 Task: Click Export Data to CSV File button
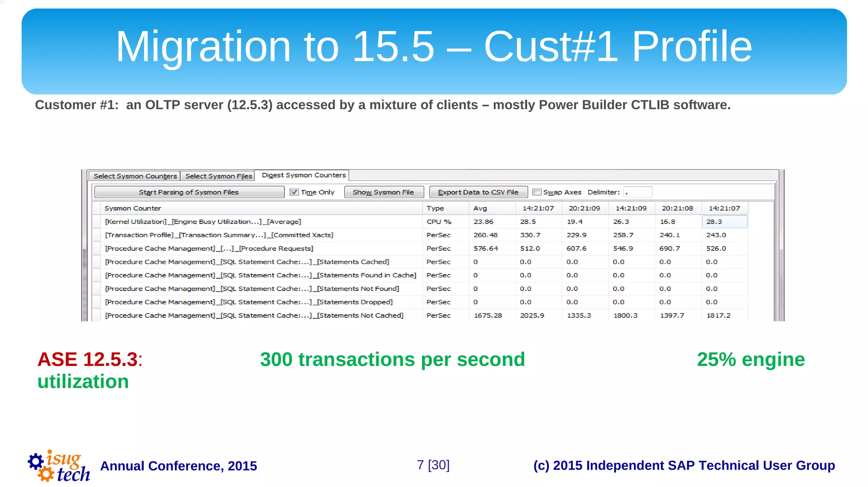point(479,192)
